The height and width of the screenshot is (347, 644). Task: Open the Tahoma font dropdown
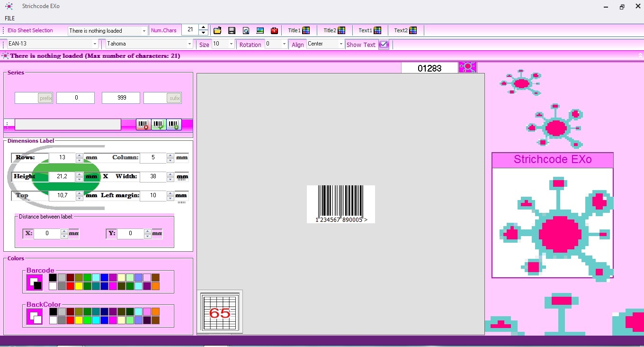[x=149, y=44]
